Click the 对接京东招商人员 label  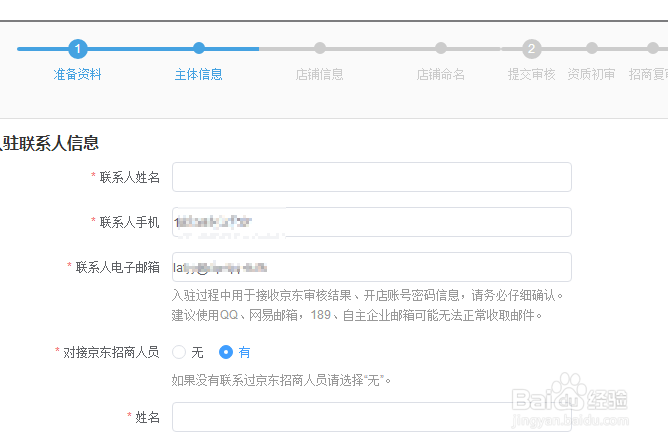tap(111, 352)
